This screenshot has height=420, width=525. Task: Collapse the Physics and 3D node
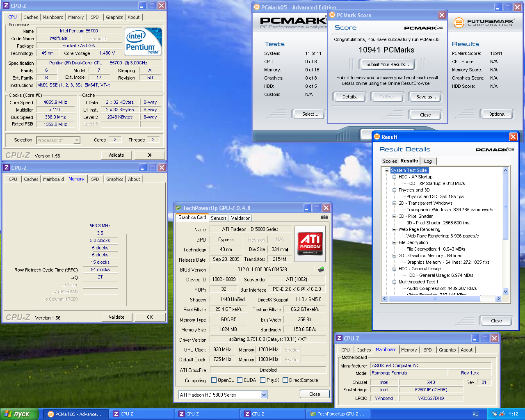click(394, 190)
